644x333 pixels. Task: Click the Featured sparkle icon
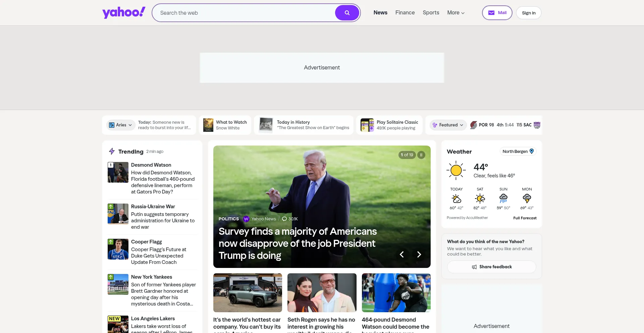pyautogui.click(x=435, y=125)
